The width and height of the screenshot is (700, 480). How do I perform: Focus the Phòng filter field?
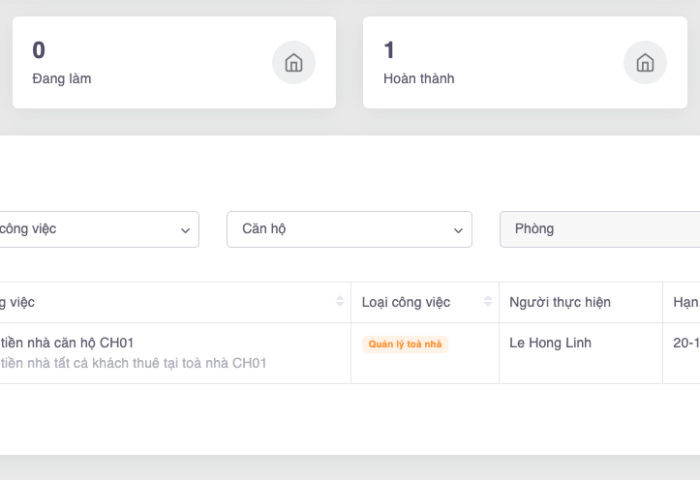coord(600,229)
